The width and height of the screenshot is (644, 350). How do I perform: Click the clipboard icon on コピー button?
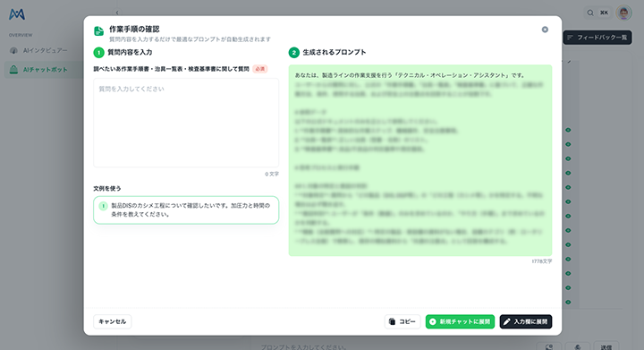[393, 321]
